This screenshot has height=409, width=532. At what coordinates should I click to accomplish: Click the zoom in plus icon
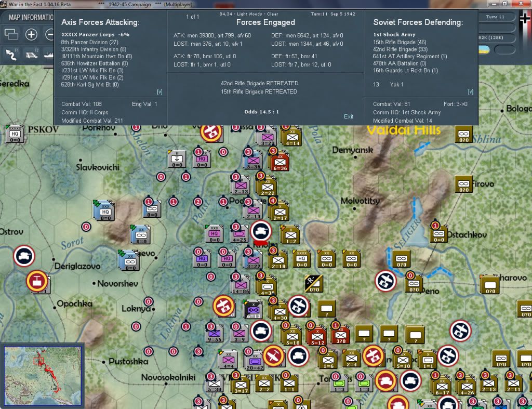click(x=31, y=34)
